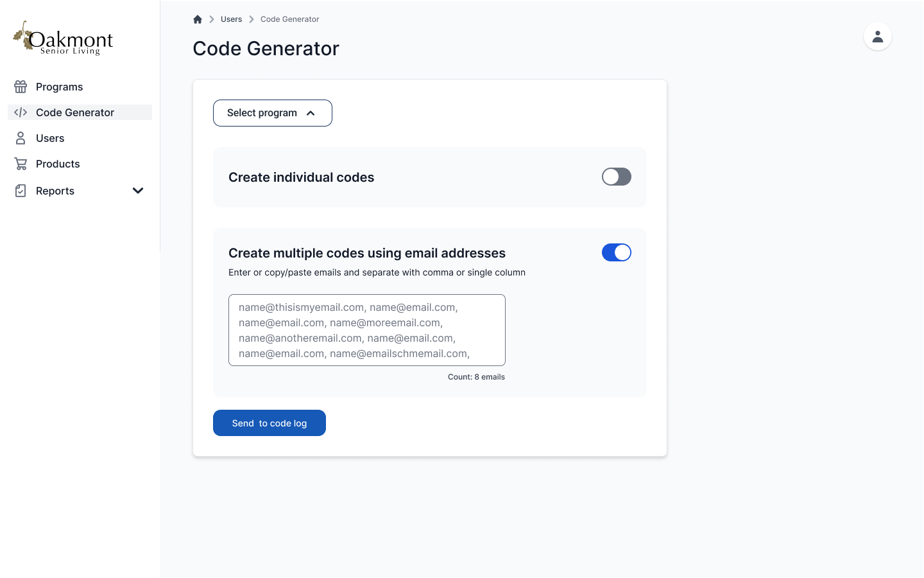Click the Users person icon in sidebar
The image size is (924, 578).
tap(21, 138)
